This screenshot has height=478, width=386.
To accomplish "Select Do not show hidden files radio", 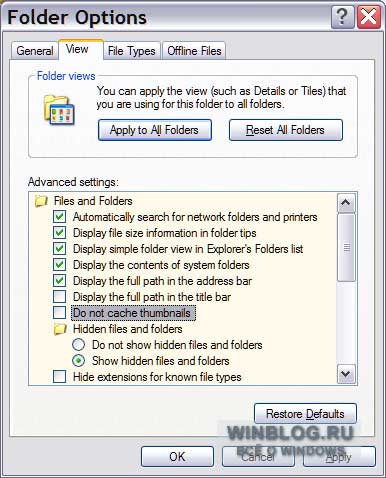I will coord(79,345).
